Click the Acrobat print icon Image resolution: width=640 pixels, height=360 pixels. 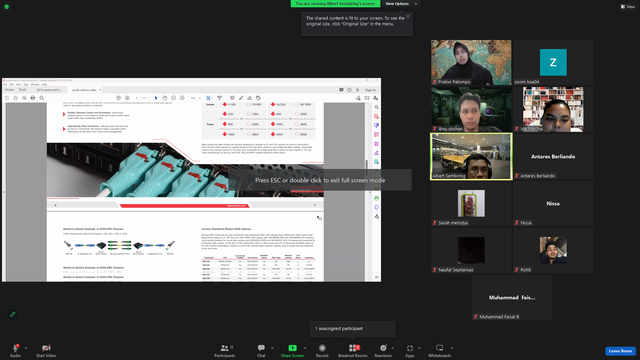(33, 98)
